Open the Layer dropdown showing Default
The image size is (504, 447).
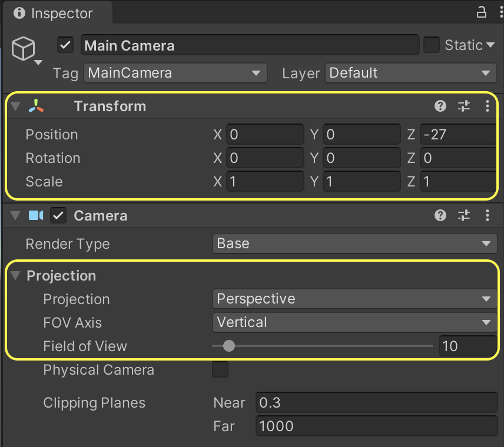pos(410,73)
